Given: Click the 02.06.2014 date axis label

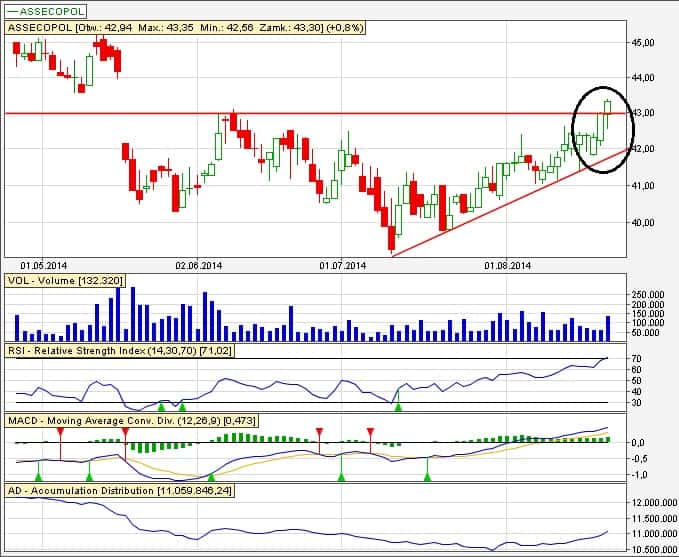Looking at the screenshot, I should pos(198,266).
